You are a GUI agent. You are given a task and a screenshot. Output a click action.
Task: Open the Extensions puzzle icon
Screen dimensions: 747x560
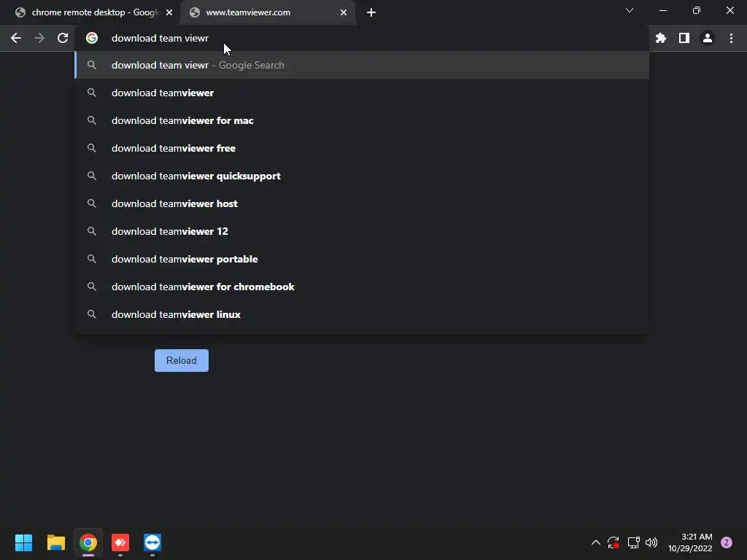coord(660,38)
